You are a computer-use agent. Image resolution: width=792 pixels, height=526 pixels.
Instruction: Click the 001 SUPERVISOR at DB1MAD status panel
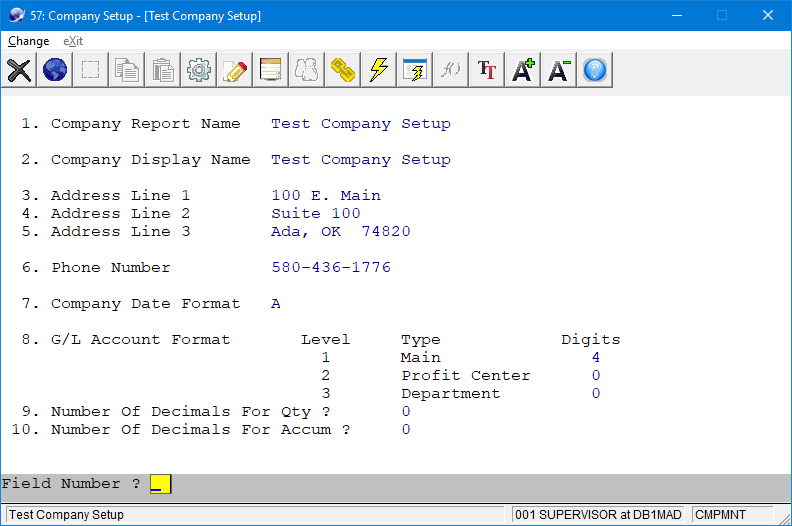[598, 515]
